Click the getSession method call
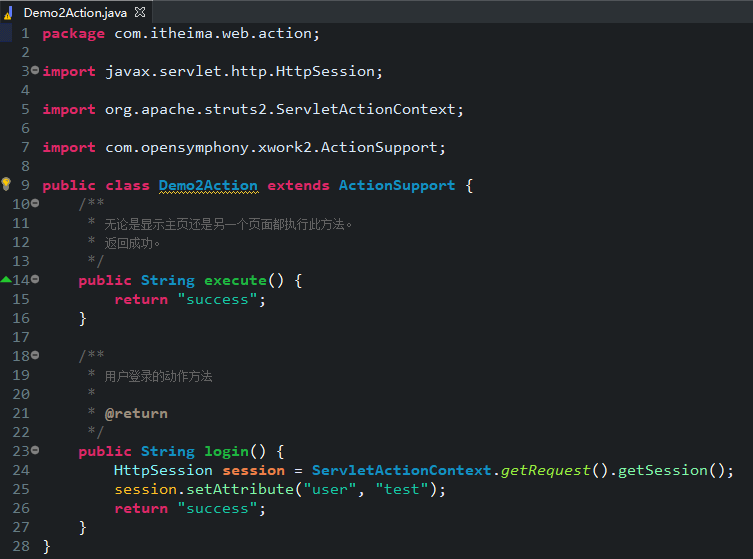Image resolution: width=753 pixels, height=559 pixels. 663,471
